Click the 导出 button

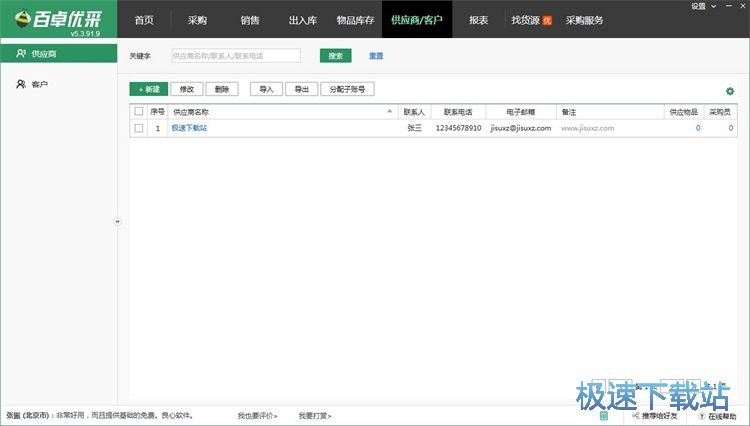point(301,89)
